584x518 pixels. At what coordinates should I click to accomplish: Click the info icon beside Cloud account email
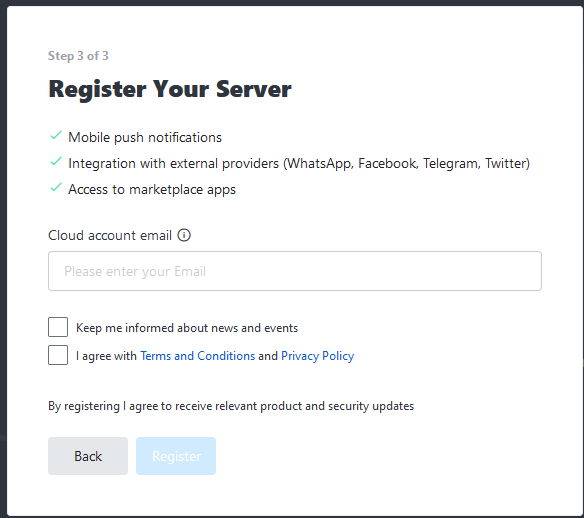(x=184, y=235)
